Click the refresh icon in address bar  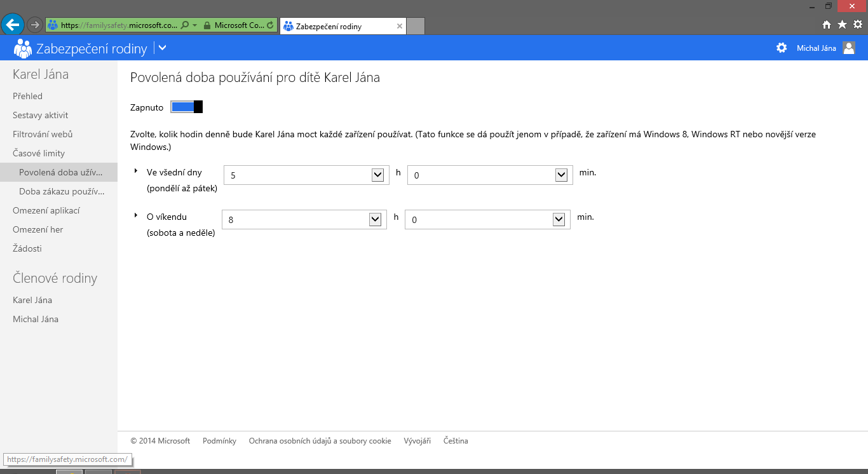click(x=271, y=25)
